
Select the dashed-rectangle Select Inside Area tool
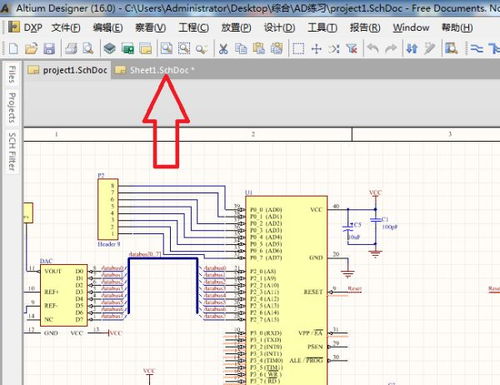point(298,49)
